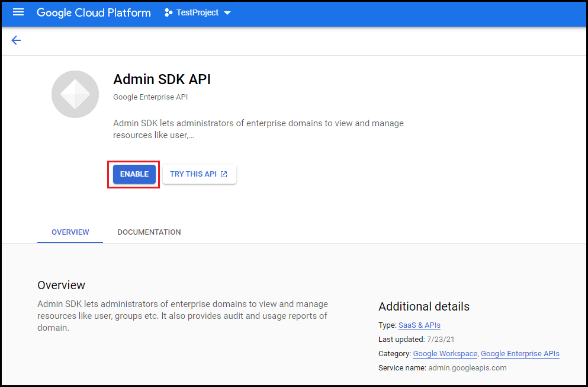This screenshot has width=588, height=387.
Task: Click the Google Cloud Platform title
Action: [x=94, y=13]
